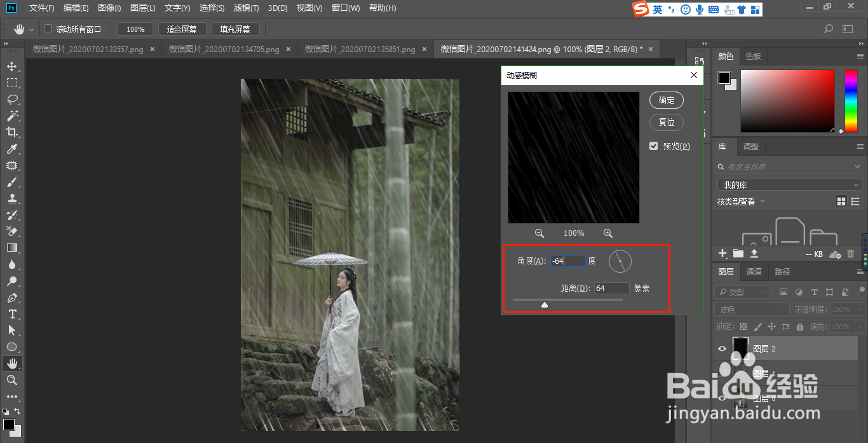
Task: Click the 复位 button in the dialog
Action: click(666, 122)
